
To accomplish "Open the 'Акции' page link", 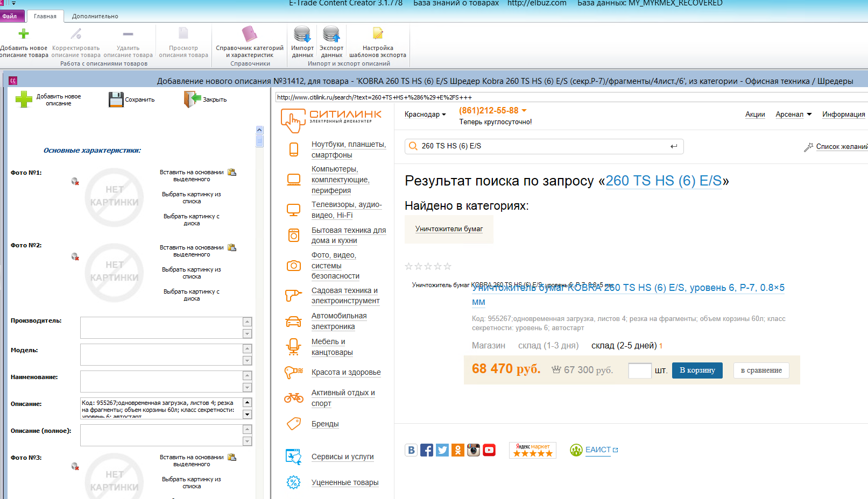I will click(755, 114).
